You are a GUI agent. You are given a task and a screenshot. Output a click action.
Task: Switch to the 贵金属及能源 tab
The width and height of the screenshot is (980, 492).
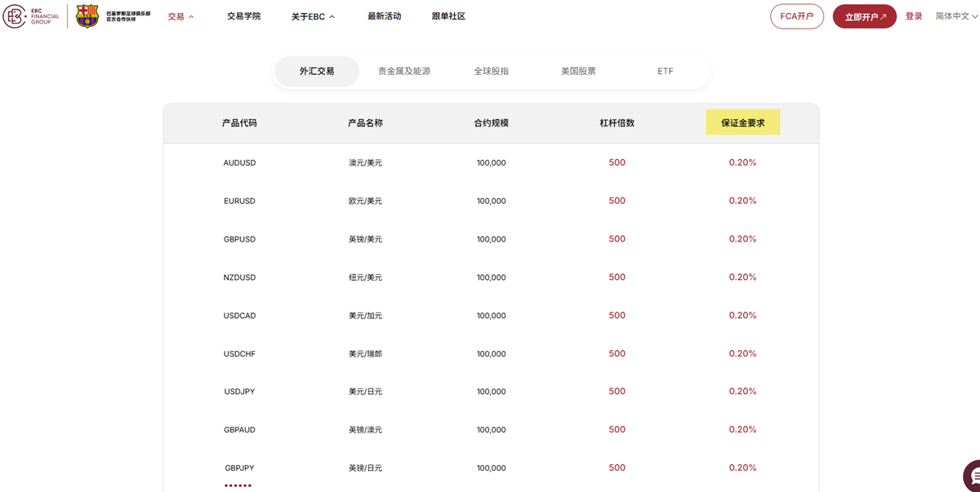[x=406, y=71]
